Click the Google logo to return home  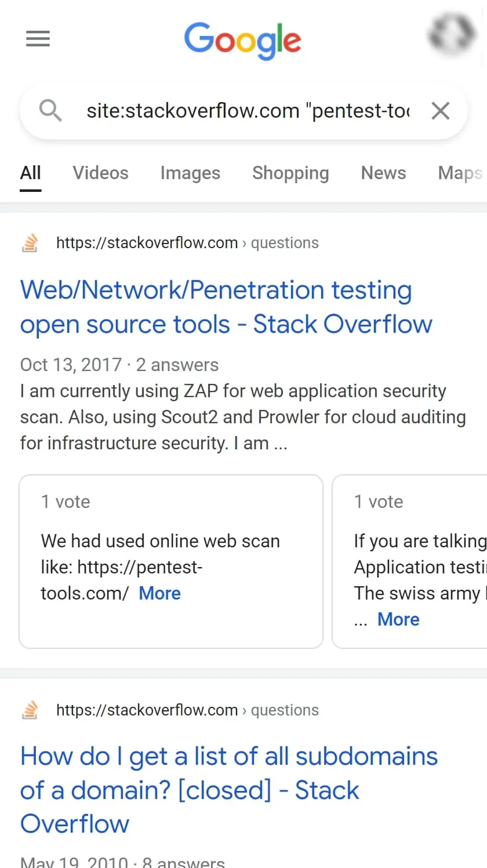(242, 40)
